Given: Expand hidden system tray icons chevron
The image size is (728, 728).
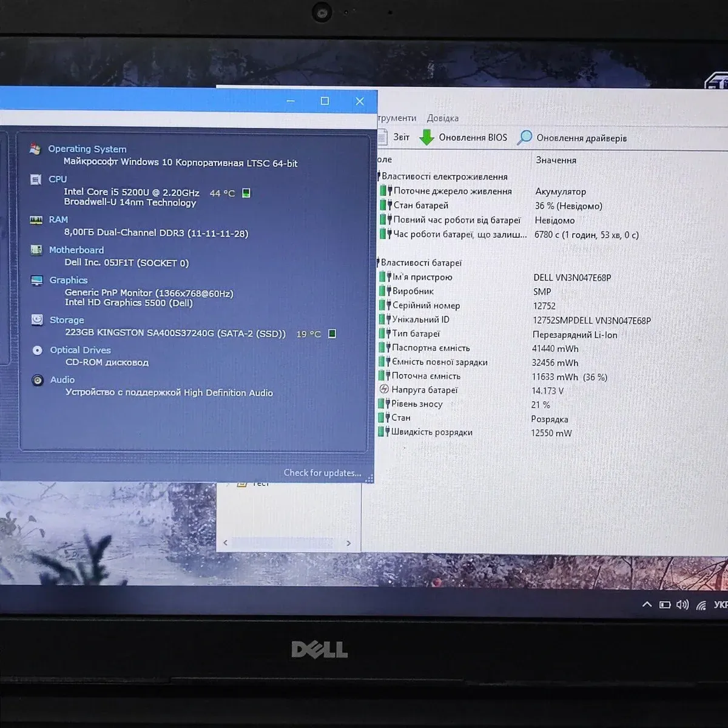Looking at the screenshot, I should point(647,604).
